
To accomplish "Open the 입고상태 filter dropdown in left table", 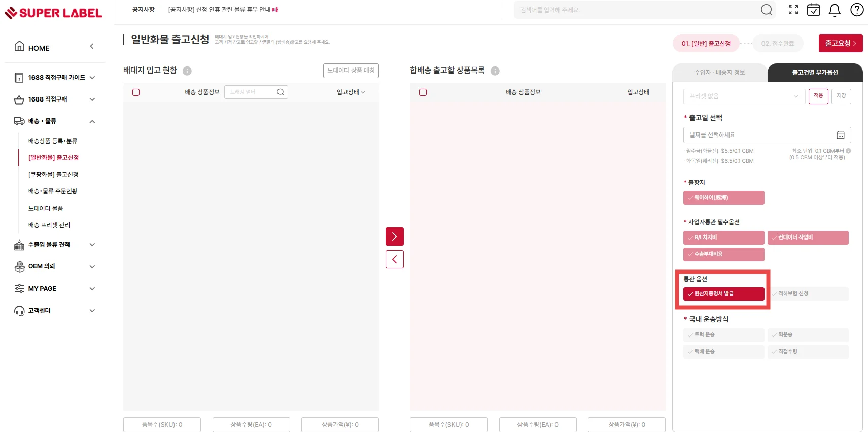I will [351, 92].
